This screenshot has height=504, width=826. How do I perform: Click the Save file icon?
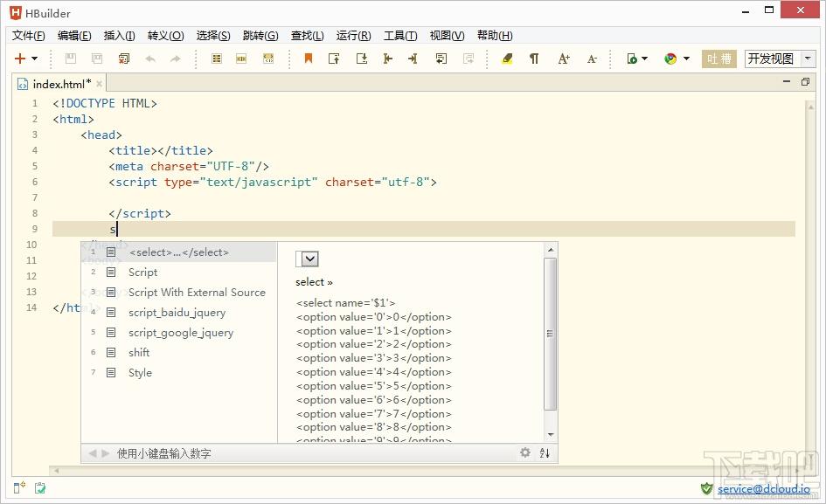(71, 59)
